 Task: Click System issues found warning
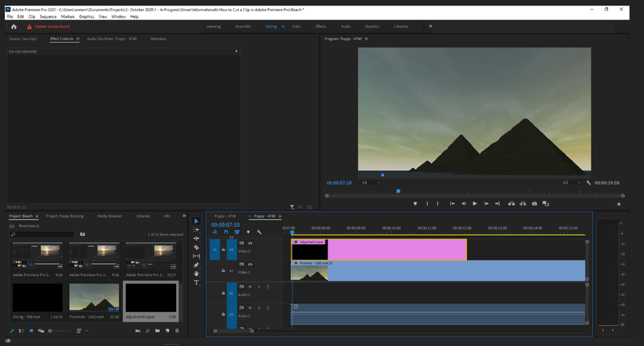coord(48,26)
